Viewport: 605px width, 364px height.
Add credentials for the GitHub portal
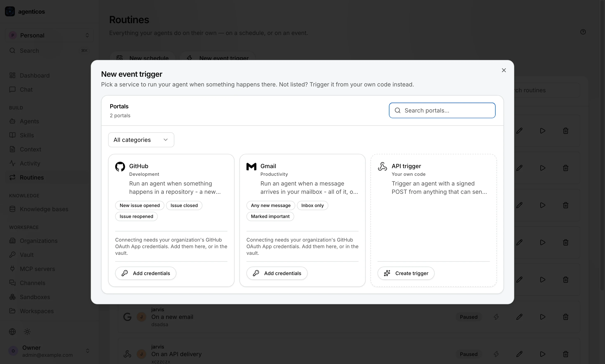coord(146,273)
